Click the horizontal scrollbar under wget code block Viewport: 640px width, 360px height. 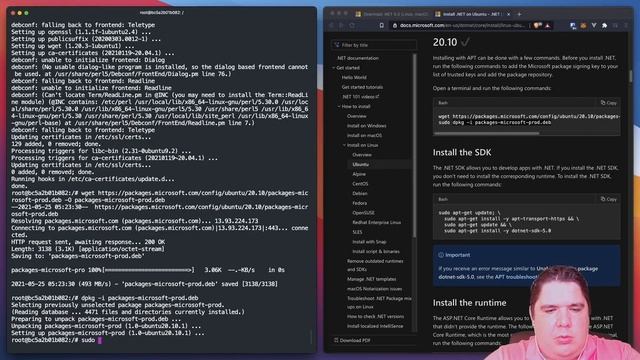(486, 133)
